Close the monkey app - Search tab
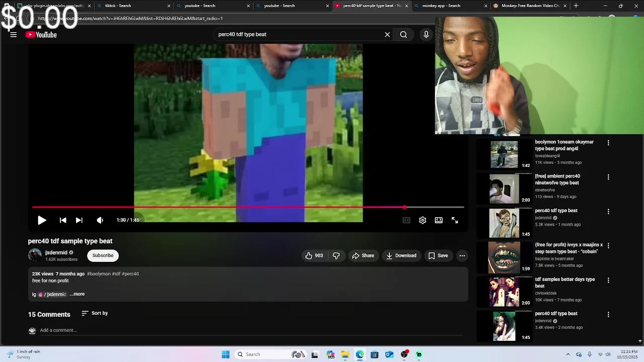 [x=486, y=6]
